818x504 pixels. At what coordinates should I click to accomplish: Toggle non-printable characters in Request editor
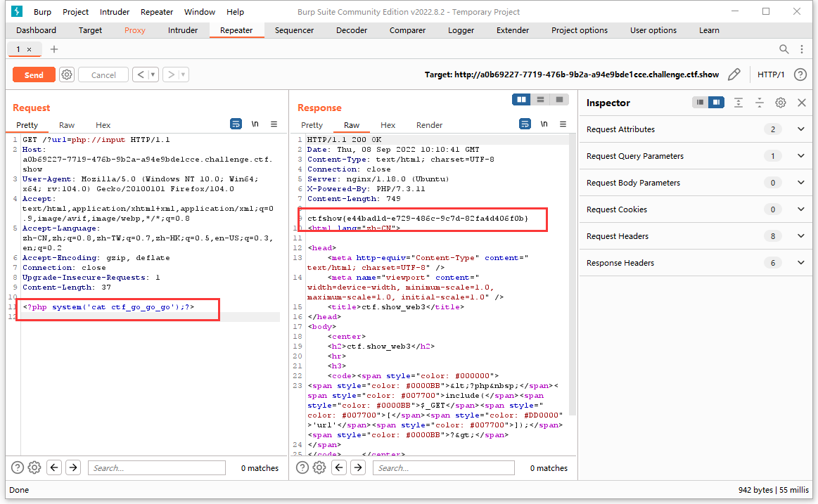pos(255,124)
